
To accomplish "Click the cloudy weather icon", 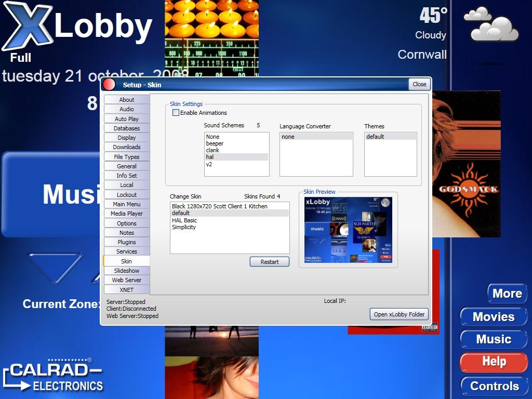I will [x=491, y=24].
